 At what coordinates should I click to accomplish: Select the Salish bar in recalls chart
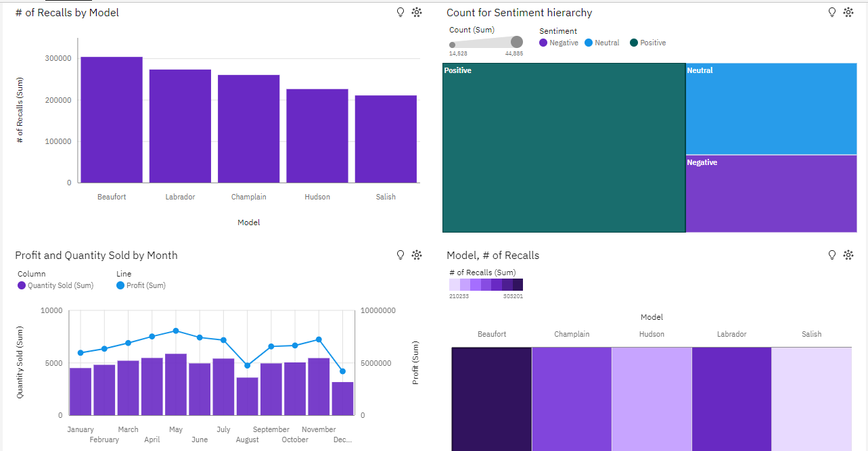(x=386, y=139)
